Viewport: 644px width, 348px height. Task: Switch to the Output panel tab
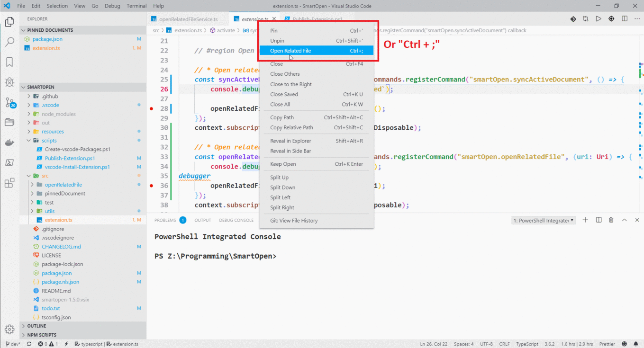203,220
